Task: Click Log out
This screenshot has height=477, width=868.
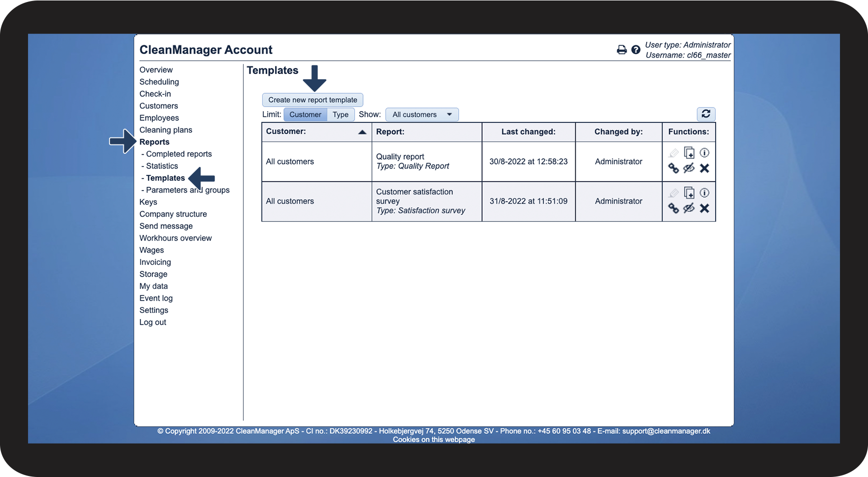Action: (153, 322)
